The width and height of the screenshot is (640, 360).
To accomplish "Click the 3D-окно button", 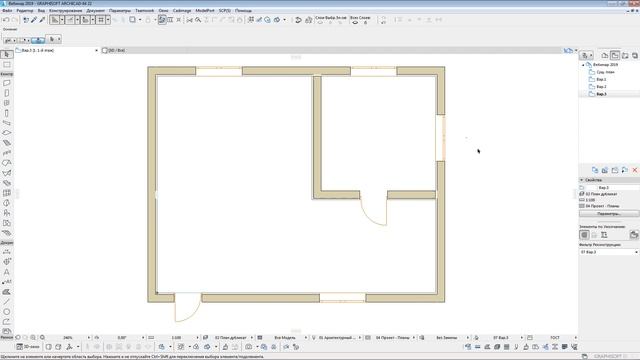I will 28,347.
